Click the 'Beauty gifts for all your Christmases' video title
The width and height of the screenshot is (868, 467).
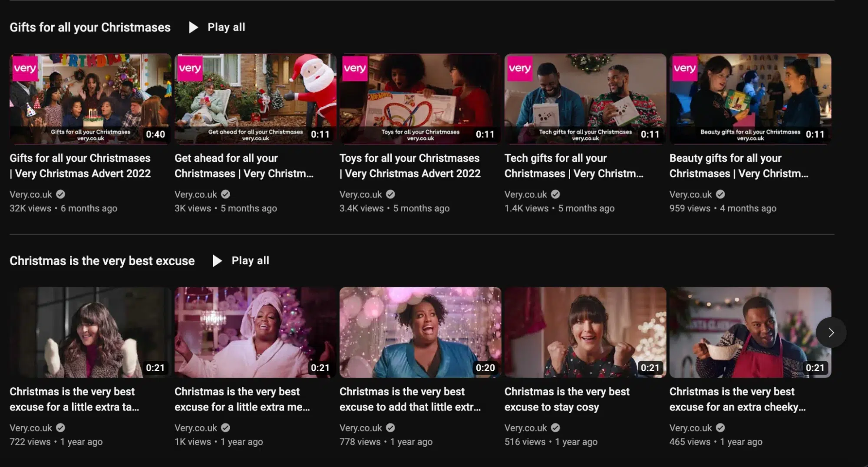click(x=739, y=166)
